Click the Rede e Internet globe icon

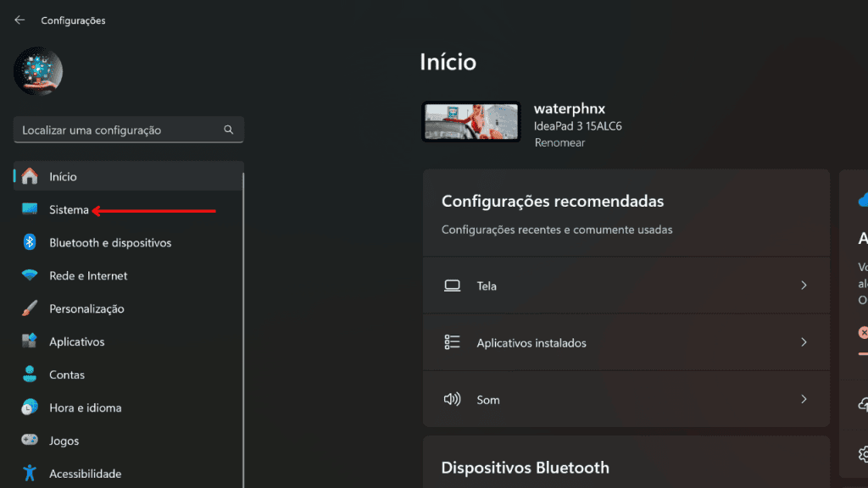29,275
